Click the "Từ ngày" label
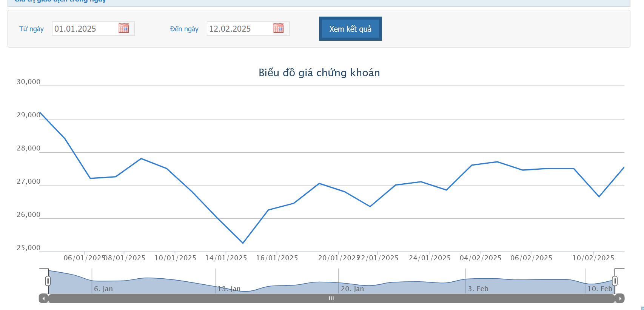Image resolution: width=644 pixels, height=310 pixels. point(31,29)
